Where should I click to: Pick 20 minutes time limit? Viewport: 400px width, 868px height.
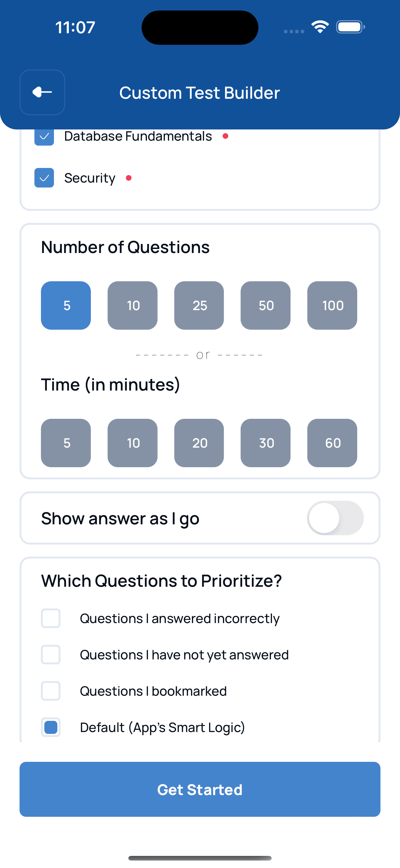tap(199, 443)
